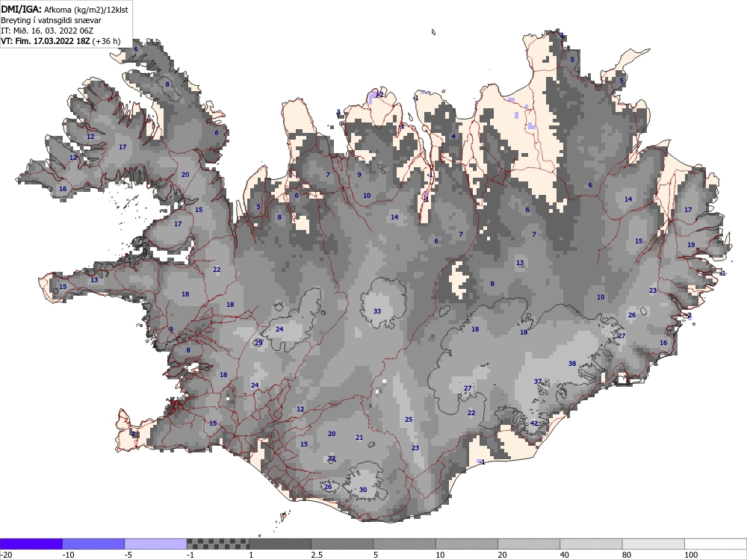
Task: Choose the gray 10 to 20 legend swatch
Action: pos(467,544)
